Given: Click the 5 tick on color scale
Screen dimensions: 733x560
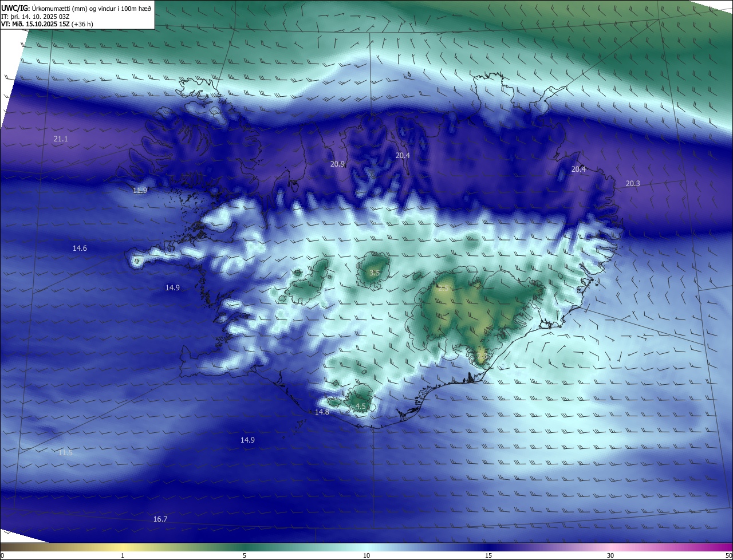Looking at the screenshot, I should coord(245,555).
